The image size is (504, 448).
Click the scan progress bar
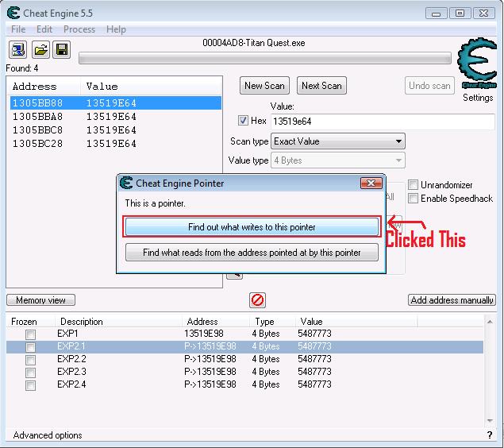point(264,57)
